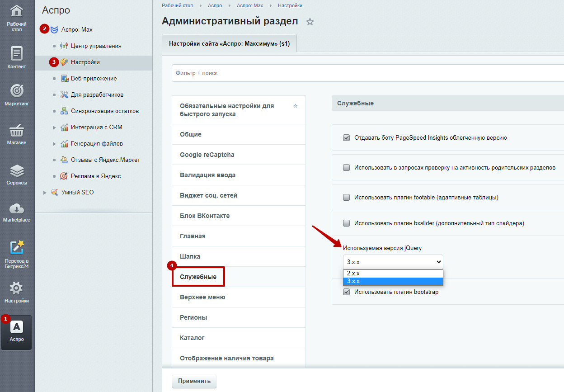This screenshot has width=564, height=392.
Task: Click the Центр управления sliders icon
Action: point(64,46)
